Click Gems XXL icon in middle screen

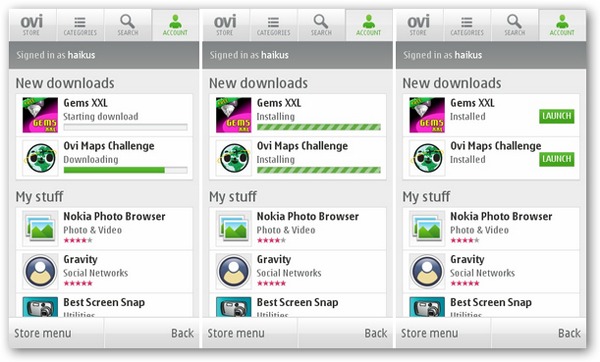coord(234,115)
